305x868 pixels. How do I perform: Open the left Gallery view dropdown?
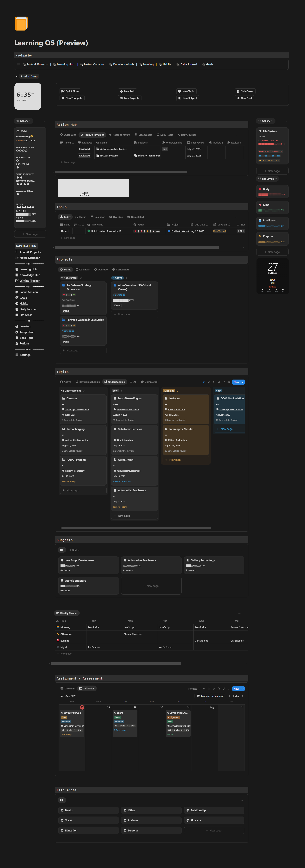[23, 121]
